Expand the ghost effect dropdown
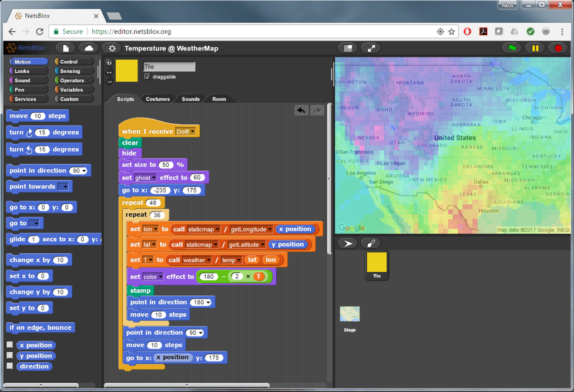 [x=154, y=178]
